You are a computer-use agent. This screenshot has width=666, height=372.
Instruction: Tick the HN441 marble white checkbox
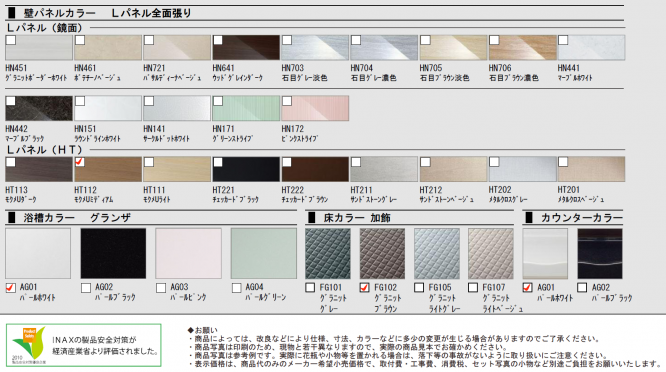(563, 40)
